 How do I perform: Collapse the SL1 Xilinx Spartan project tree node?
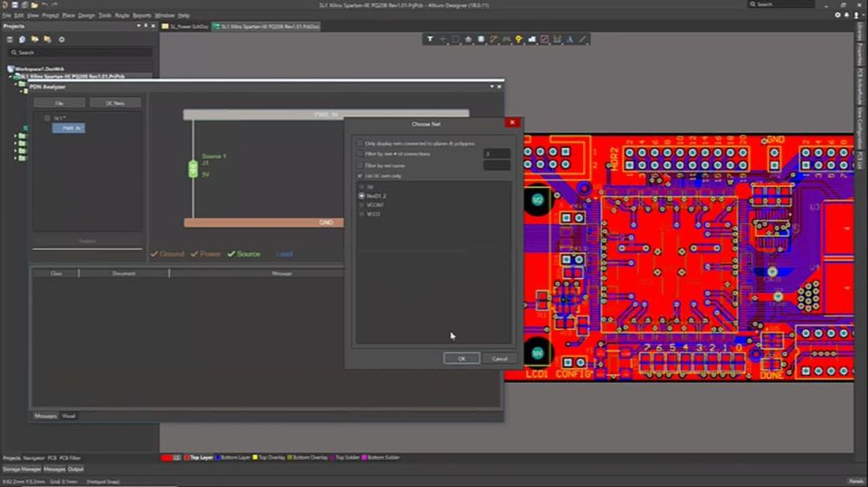click(12, 77)
